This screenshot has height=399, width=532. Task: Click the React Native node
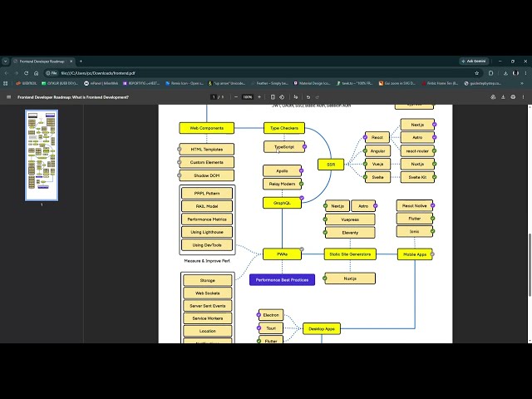tap(415, 205)
